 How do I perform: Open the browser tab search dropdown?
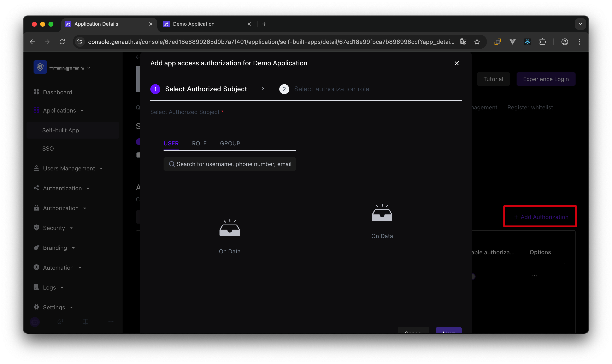(580, 24)
